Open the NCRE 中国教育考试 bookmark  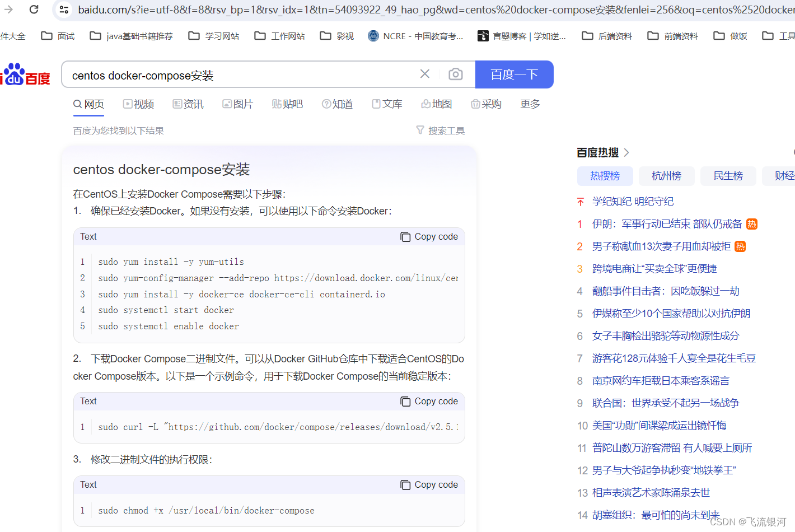(x=415, y=36)
